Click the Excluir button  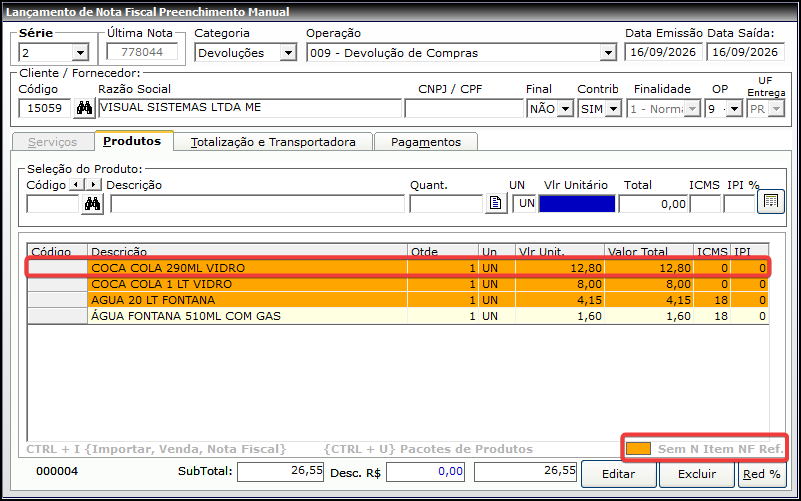(x=697, y=474)
